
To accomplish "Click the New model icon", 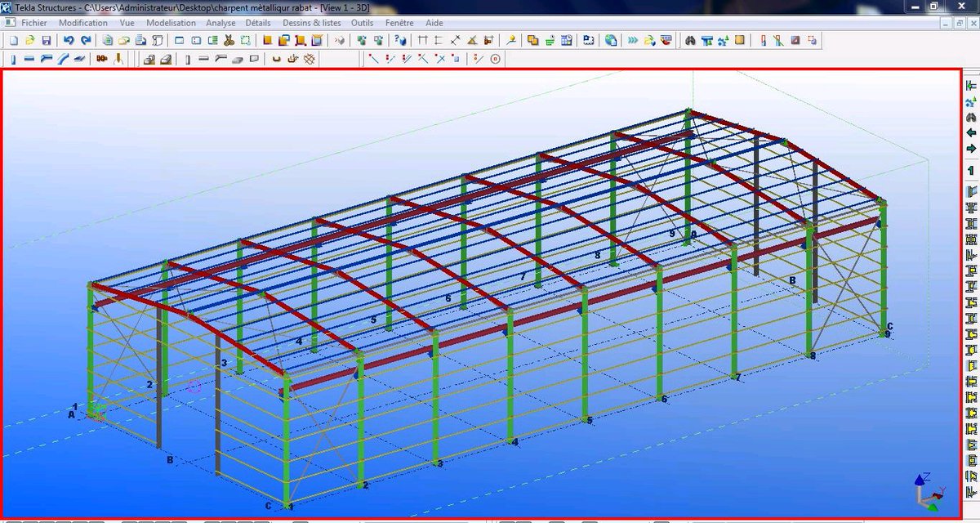I will pos(14,40).
